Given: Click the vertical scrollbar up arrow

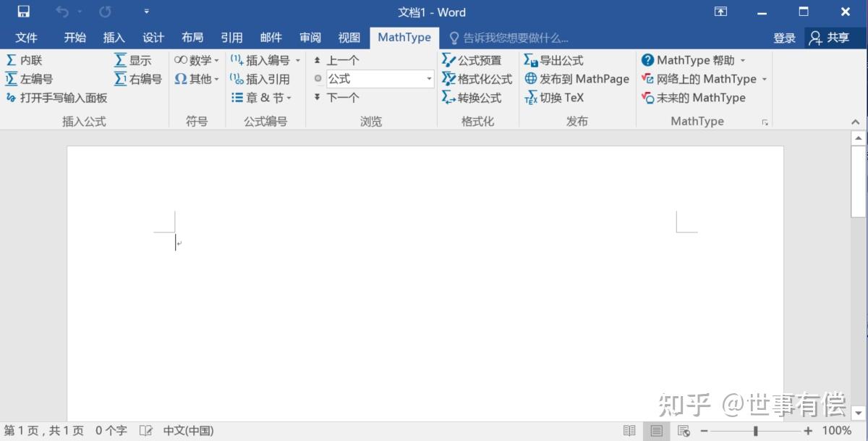Looking at the screenshot, I should click(x=859, y=138).
